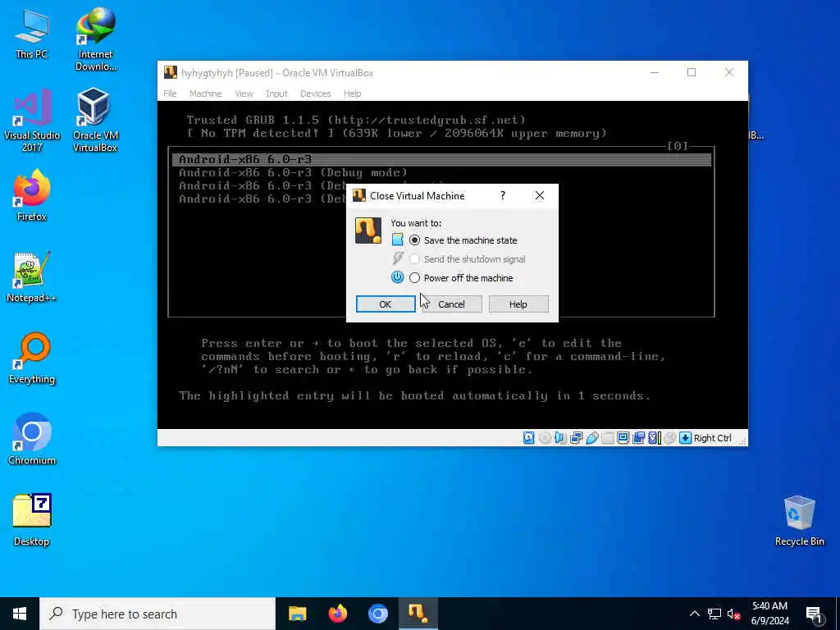The width and height of the screenshot is (840, 630).
Task: Select Chromium desktop shortcut
Action: [31, 440]
